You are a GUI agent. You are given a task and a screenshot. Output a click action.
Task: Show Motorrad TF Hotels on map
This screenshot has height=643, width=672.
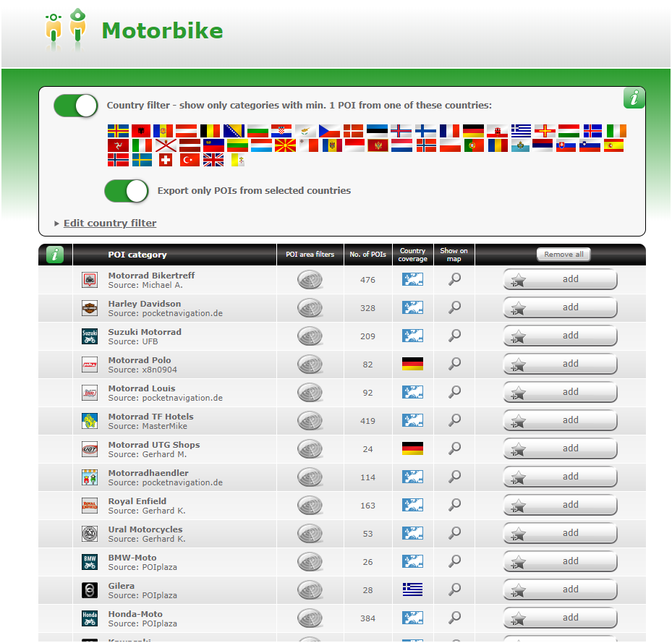point(454,420)
